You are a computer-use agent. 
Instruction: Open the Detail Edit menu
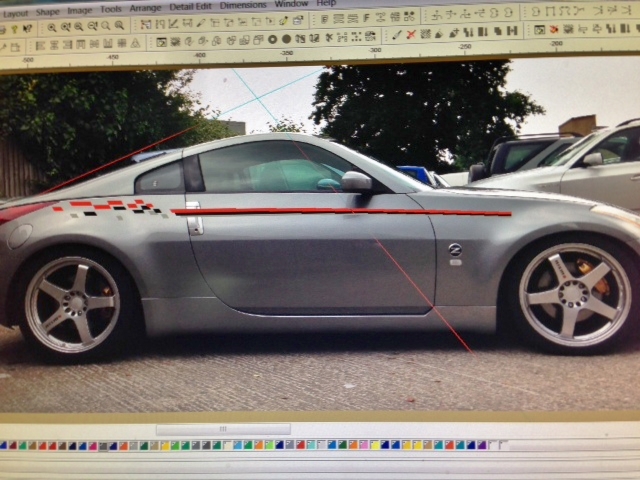pos(190,7)
